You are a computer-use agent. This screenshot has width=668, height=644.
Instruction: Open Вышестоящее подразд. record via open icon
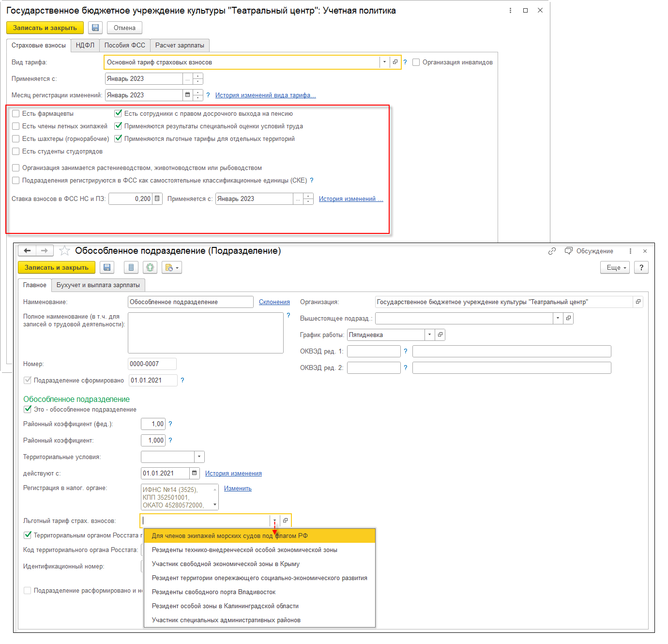[568, 318]
